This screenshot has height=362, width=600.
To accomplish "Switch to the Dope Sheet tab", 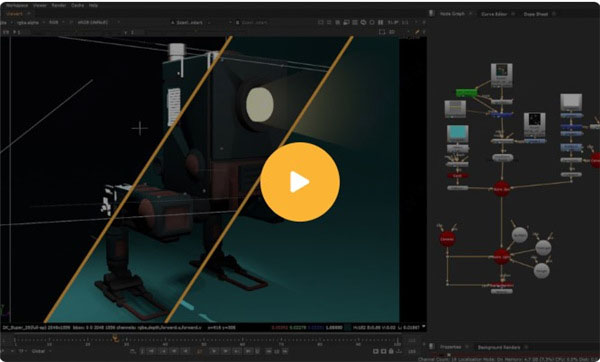I will coord(536,14).
